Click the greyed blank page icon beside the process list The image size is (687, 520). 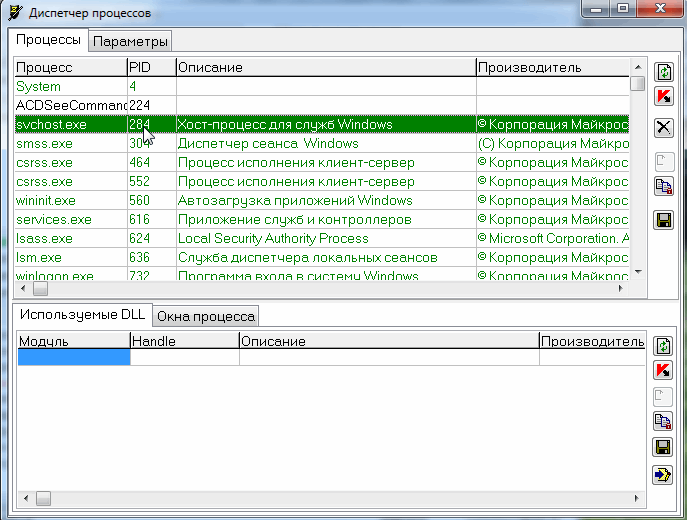click(x=664, y=162)
